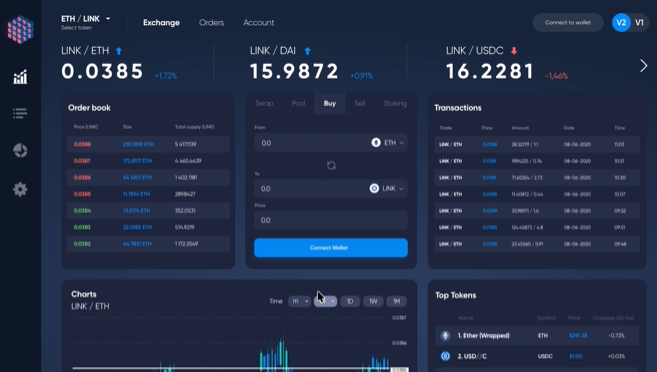Switch to the Buy tab
This screenshot has height=372, width=657.
click(330, 103)
